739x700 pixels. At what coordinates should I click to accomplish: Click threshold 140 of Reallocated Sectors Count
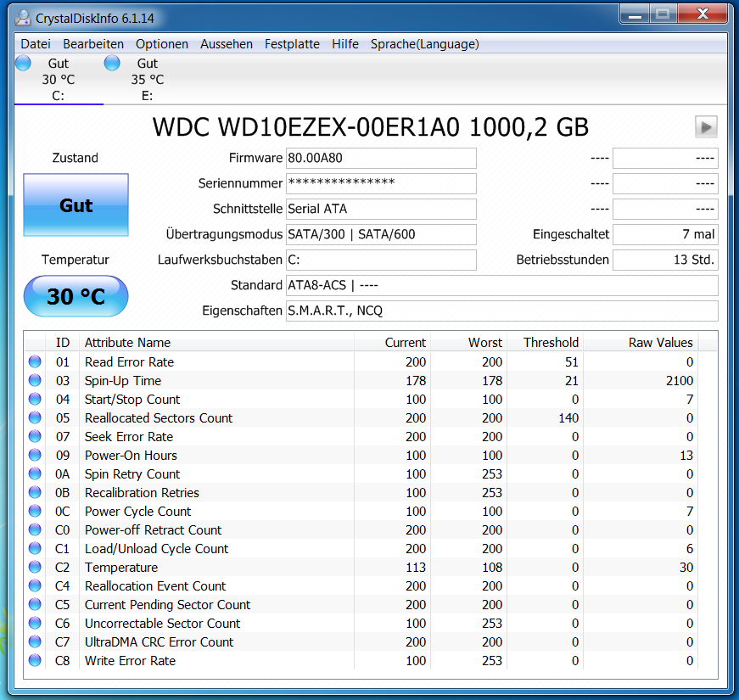pyautogui.click(x=568, y=418)
